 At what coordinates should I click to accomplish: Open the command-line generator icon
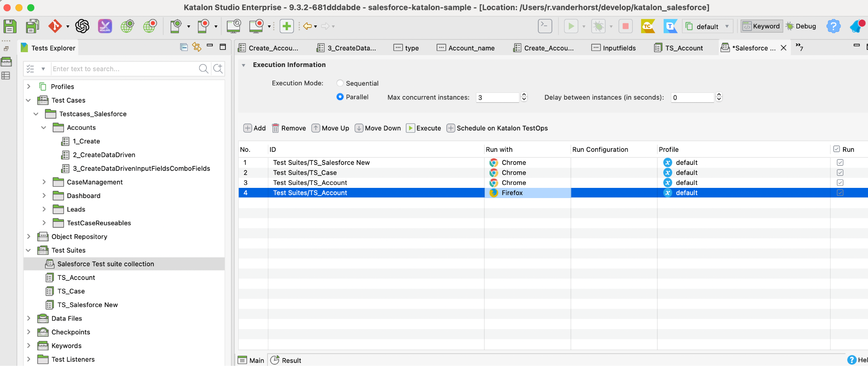545,26
